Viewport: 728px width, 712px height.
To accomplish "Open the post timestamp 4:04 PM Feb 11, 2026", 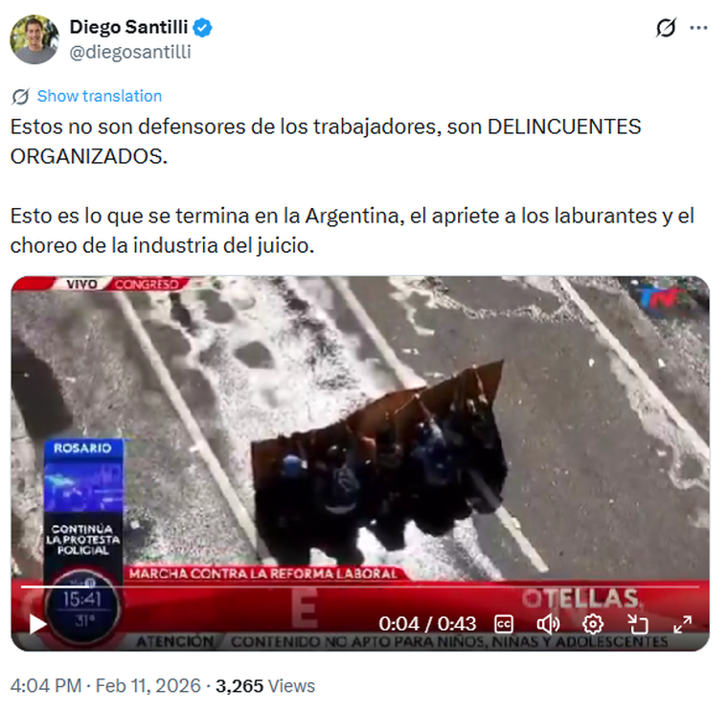I will [x=105, y=685].
